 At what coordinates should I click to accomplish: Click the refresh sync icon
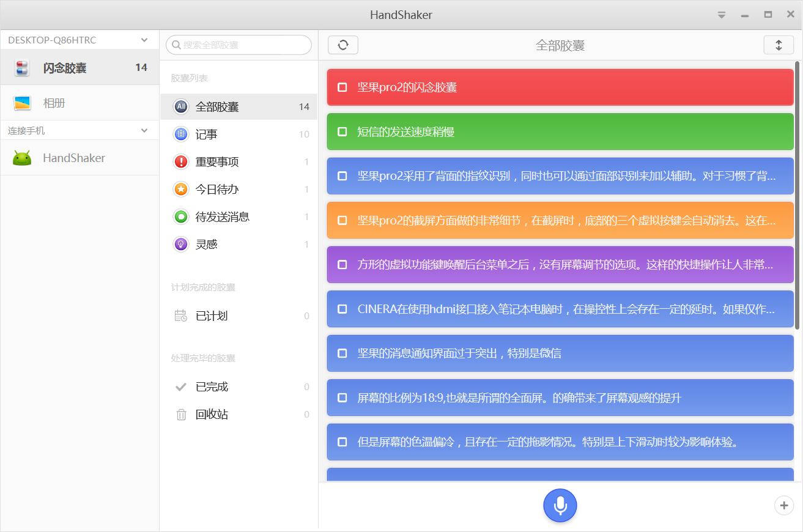[342, 45]
